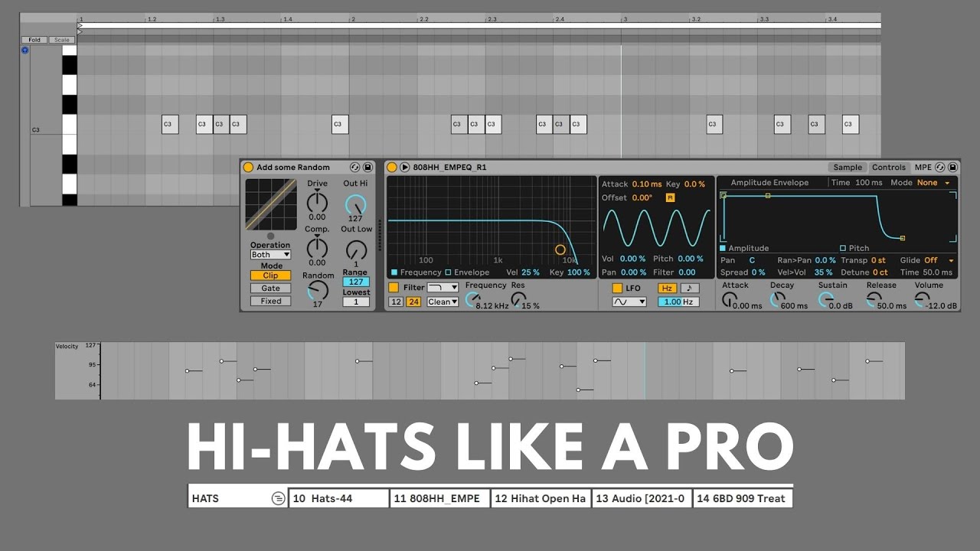This screenshot has width=980, height=551.
Task: Click the Decay knob at 600 ms
Action: (x=777, y=300)
